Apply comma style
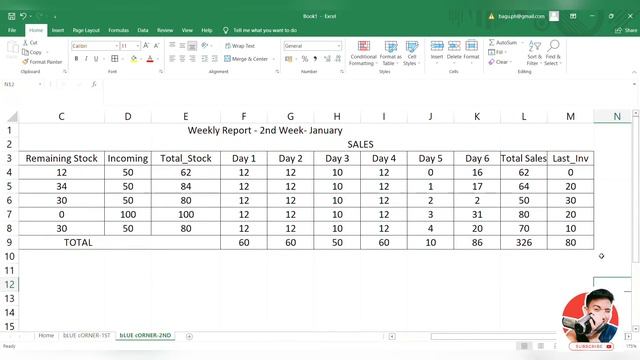This screenshot has width=640, height=360. coord(315,59)
